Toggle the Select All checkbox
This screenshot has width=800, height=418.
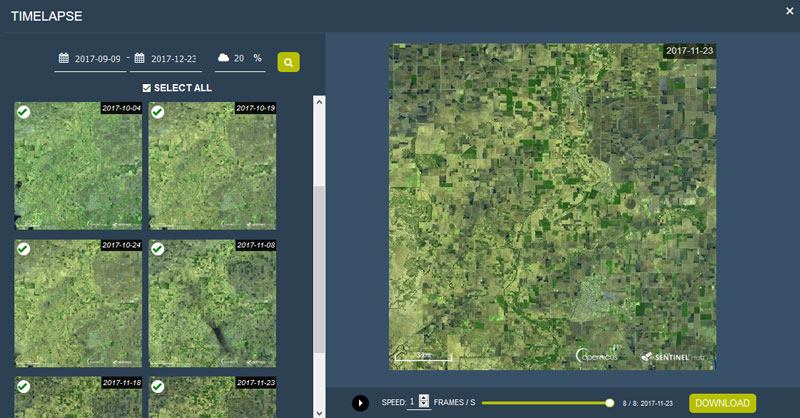coord(147,88)
